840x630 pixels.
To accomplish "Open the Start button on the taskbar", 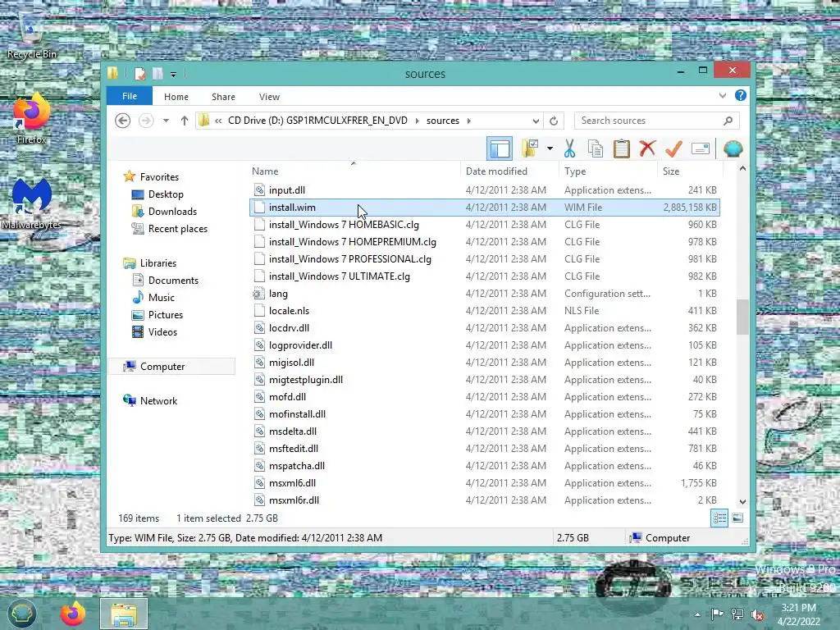I will click(x=21, y=614).
